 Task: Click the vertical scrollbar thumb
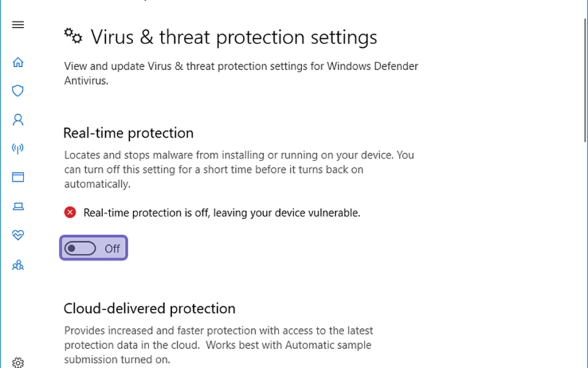[x=585, y=80]
